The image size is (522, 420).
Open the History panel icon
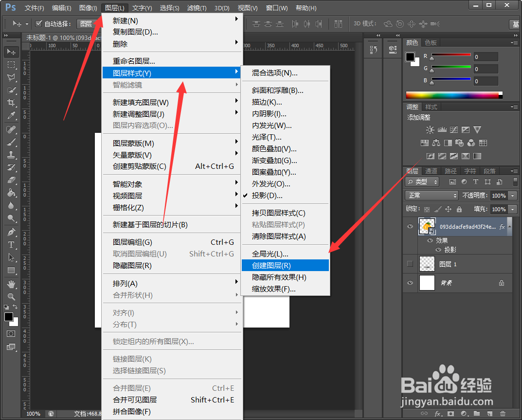click(374, 50)
